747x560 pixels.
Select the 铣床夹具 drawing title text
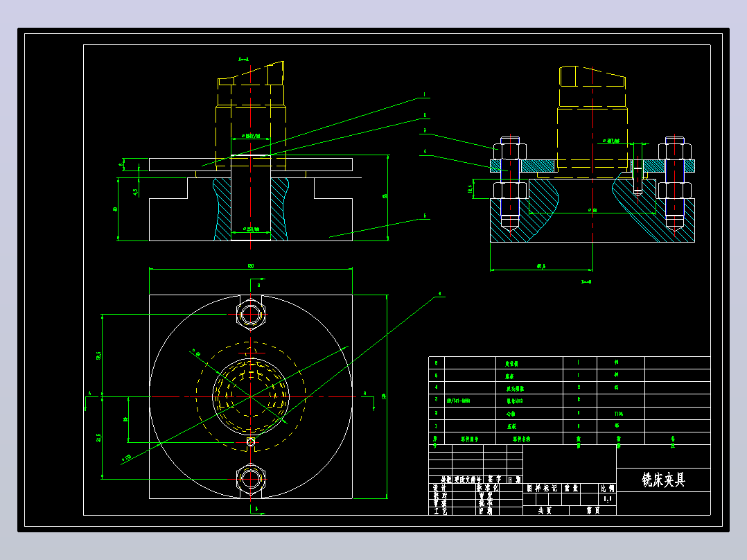click(663, 480)
